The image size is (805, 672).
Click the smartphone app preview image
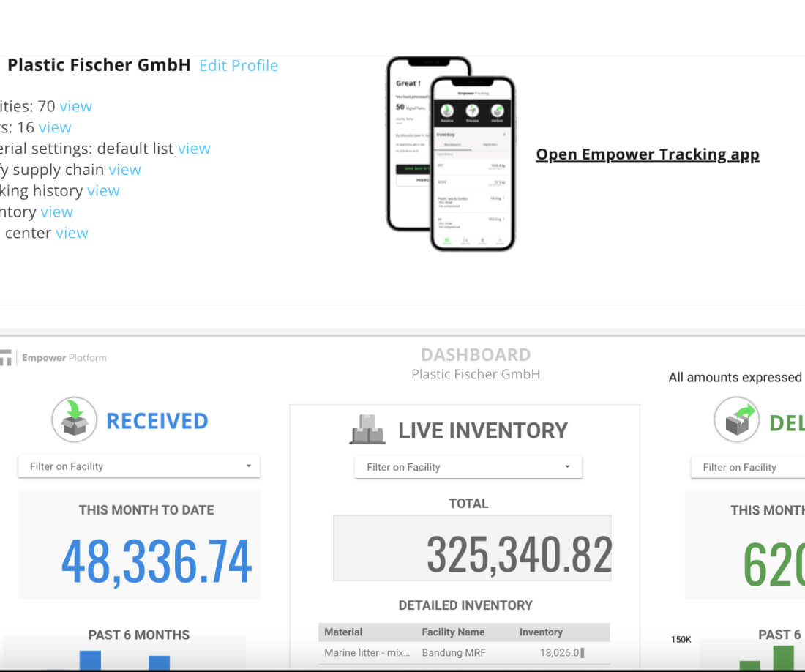point(451,154)
